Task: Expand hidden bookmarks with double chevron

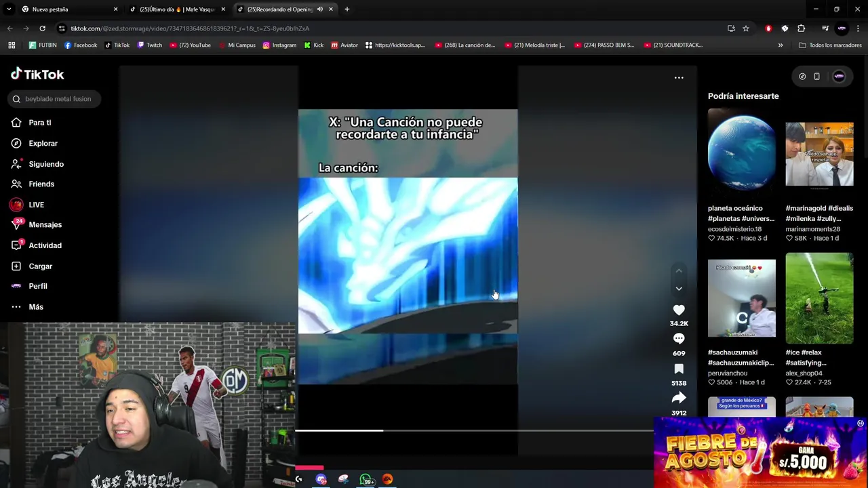Action: (781, 45)
